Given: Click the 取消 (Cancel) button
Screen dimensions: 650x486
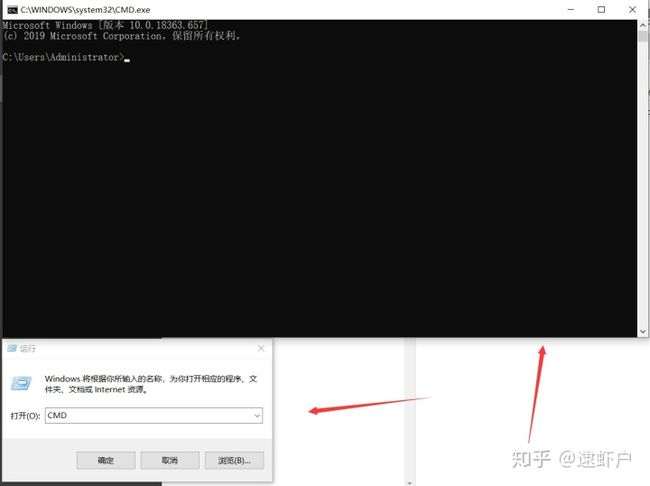Looking at the screenshot, I should pyautogui.click(x=170, y=460).
